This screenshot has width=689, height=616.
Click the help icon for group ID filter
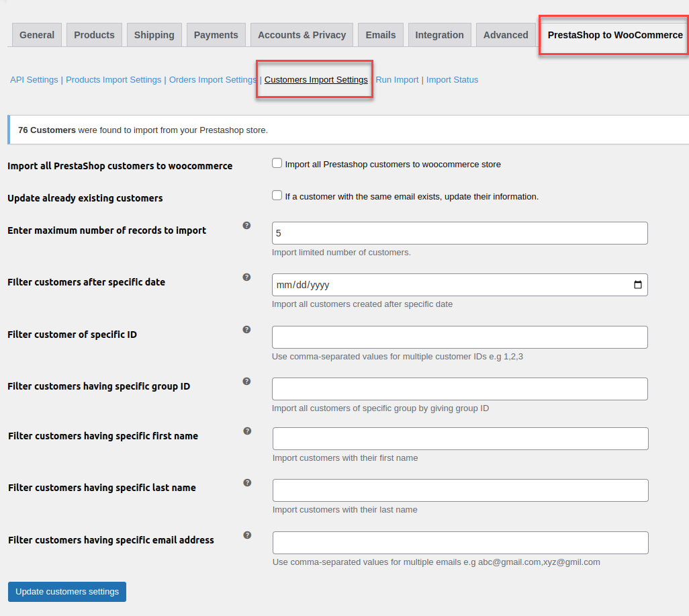click(x=246, y=381)
